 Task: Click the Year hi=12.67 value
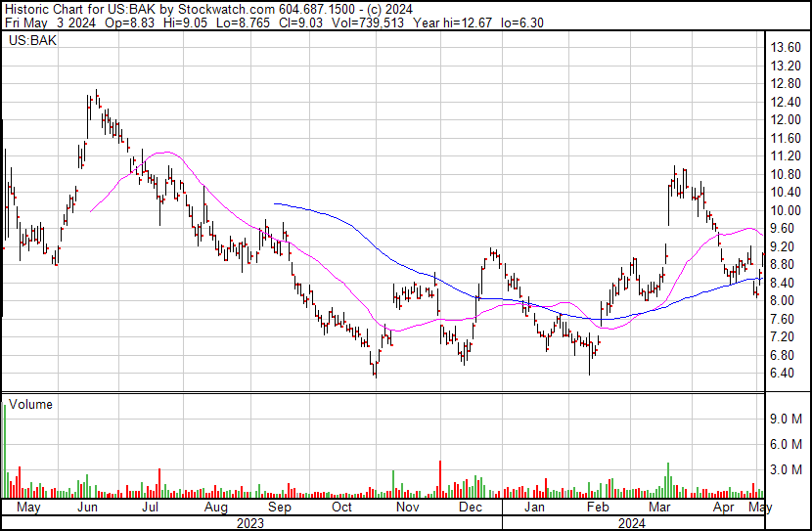(452, 22)
